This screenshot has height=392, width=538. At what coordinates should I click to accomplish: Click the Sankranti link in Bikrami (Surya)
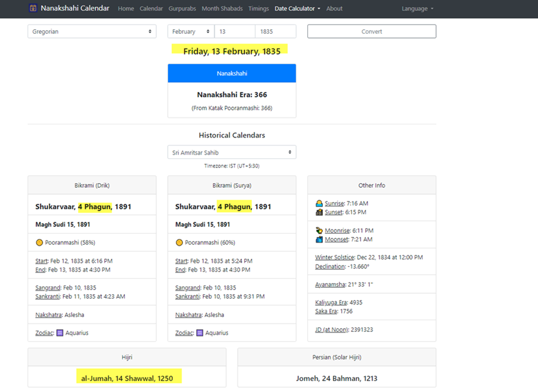(187, 296)
